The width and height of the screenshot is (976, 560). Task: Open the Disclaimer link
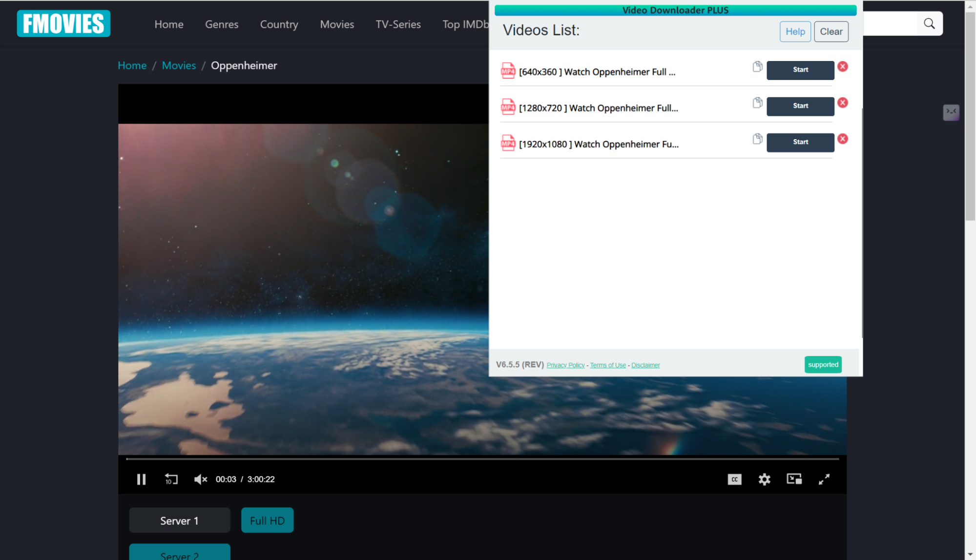point(645,365)
